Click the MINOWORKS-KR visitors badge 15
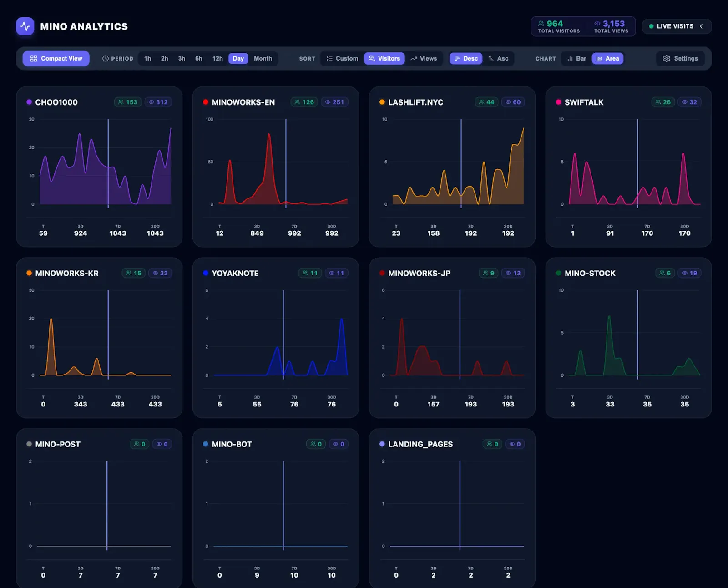Screen dimensions: 728x588 (x=134, y=273)
